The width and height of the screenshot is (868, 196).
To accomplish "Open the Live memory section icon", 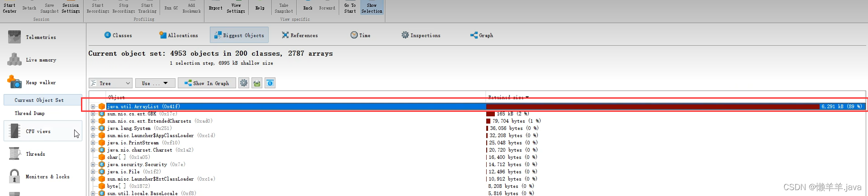I will [14, 59].
